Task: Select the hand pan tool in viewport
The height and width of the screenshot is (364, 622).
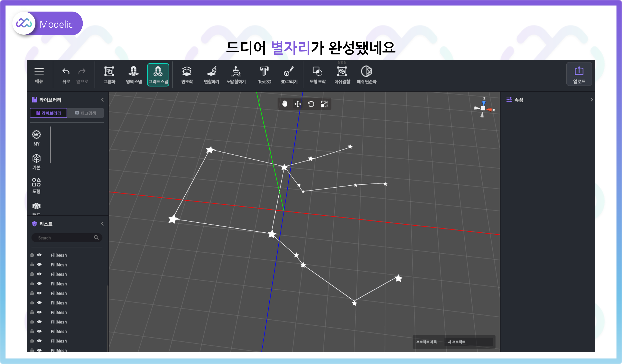Action: [x=285, y=104]
